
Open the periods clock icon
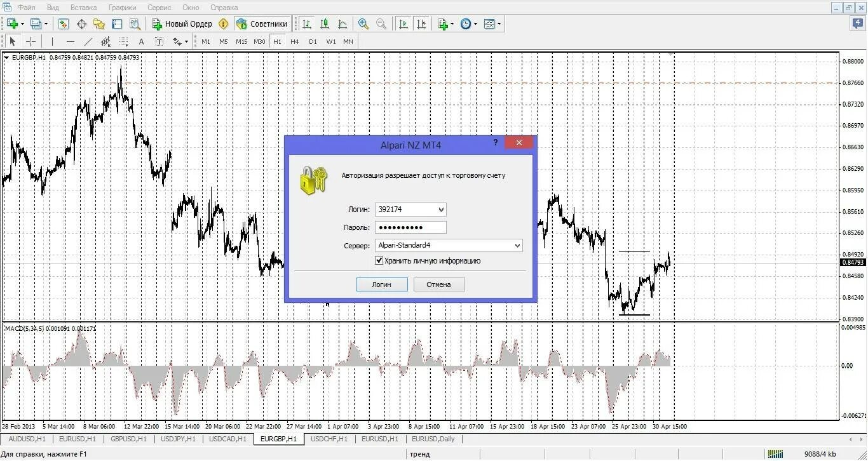click(465, 23)
